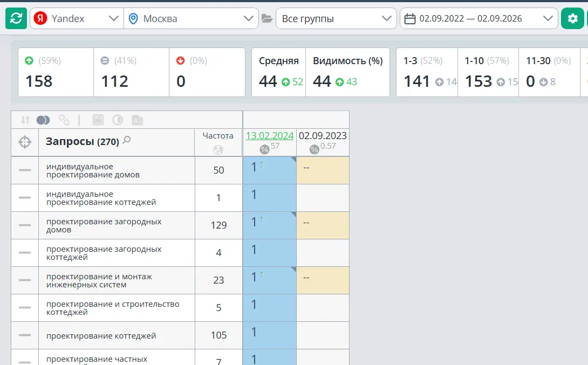
Task: Click query 'проектирование и строительство коттеджей'
Action: (113, 308)
